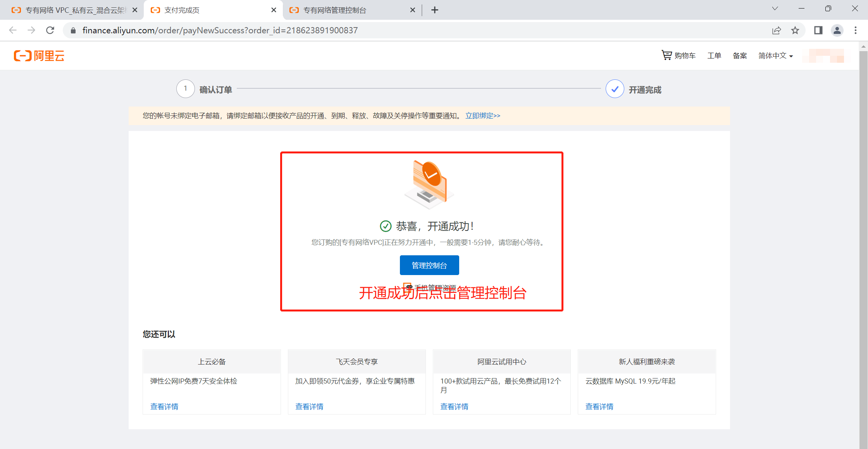Open a new tab with plus icon

(435, 10)
